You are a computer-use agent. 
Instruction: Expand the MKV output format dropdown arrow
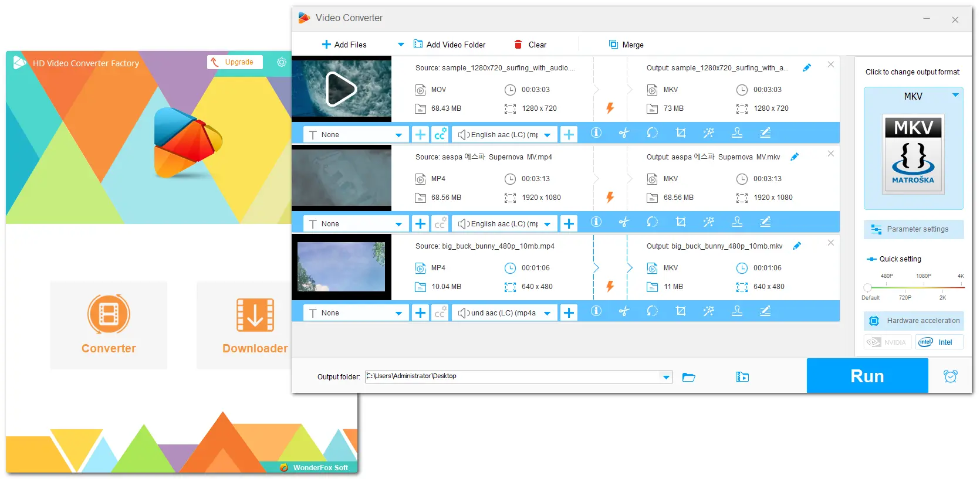pyautogui.click(x=955, y=95)
